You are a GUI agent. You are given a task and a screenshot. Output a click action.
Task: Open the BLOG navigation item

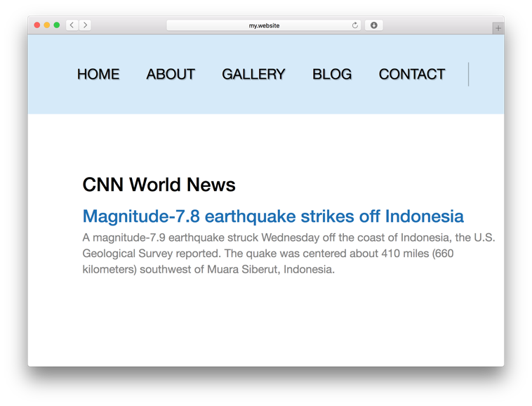tap(332, 74)
